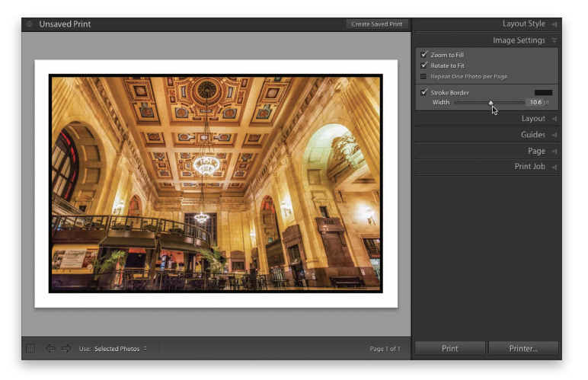Collapse the Image Settings panel
Viewport: 588px width, 380px height.
(x=554, y=40)
